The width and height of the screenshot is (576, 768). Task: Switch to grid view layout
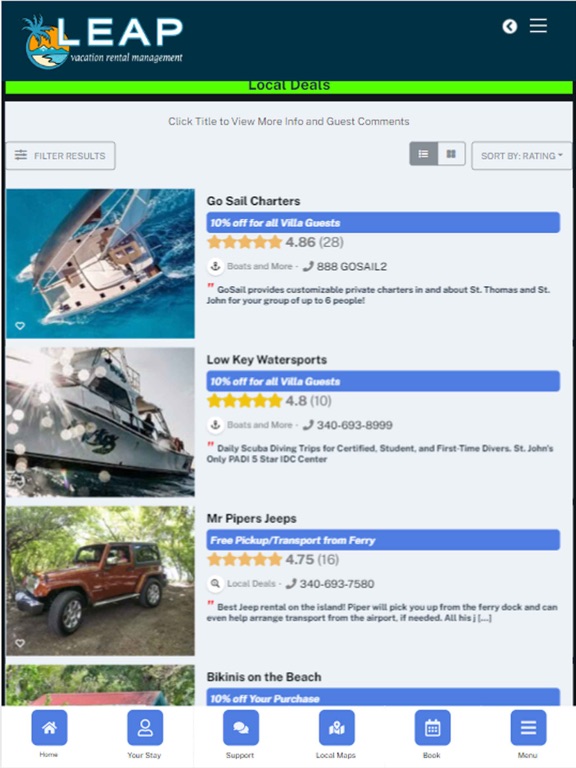(451, 154)
